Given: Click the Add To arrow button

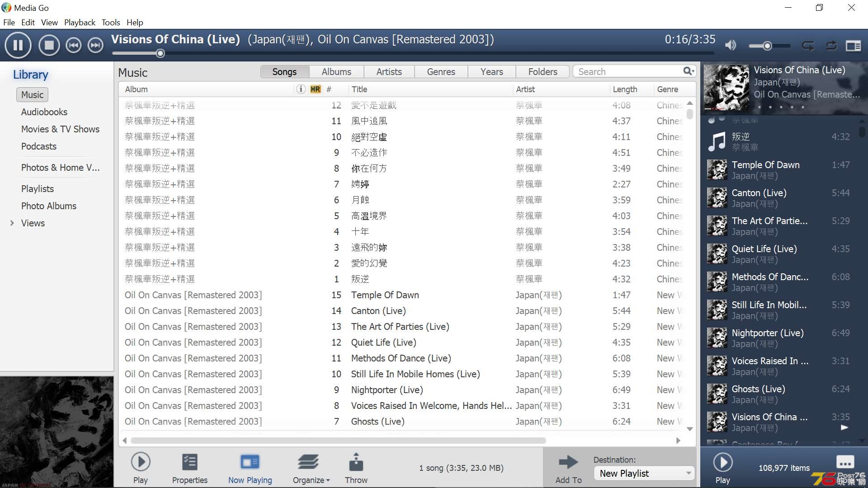Looking at the screenshot, I should (x=568, y=469).
